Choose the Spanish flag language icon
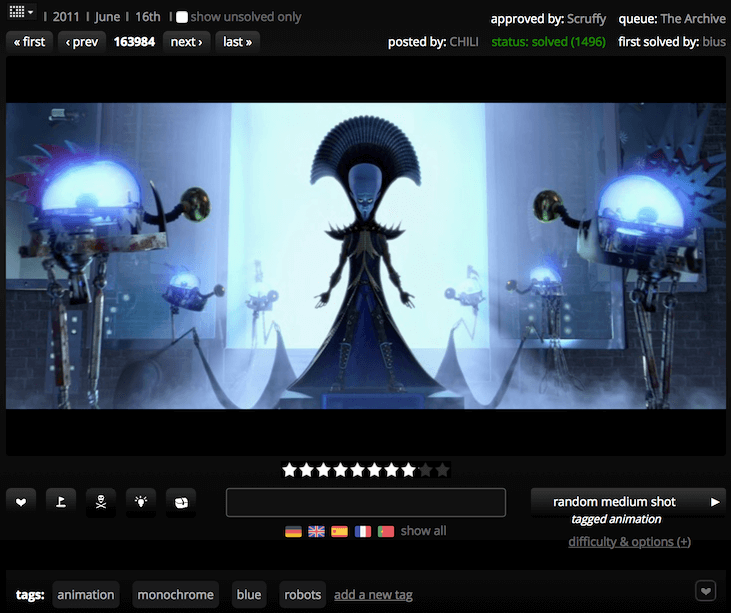Image resolution: width=731 pixels, height=613 pixels. tap(339, 531)
